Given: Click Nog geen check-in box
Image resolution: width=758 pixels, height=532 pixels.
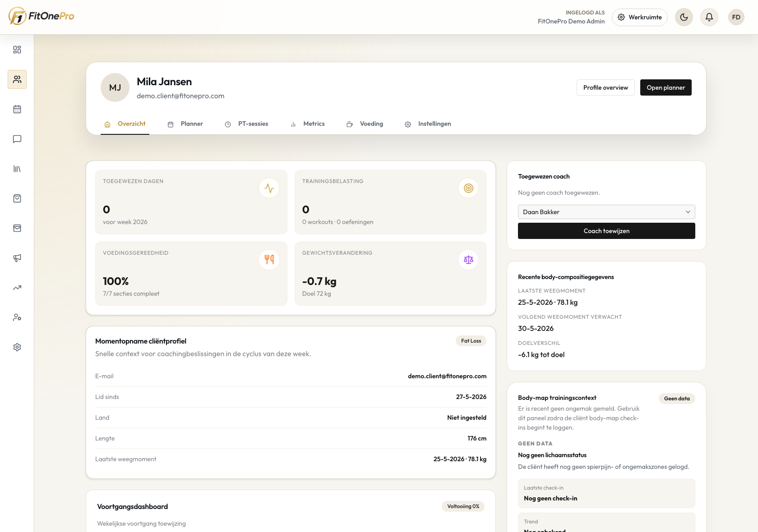Looking at the screenshot, I should [x=606, y=493].
